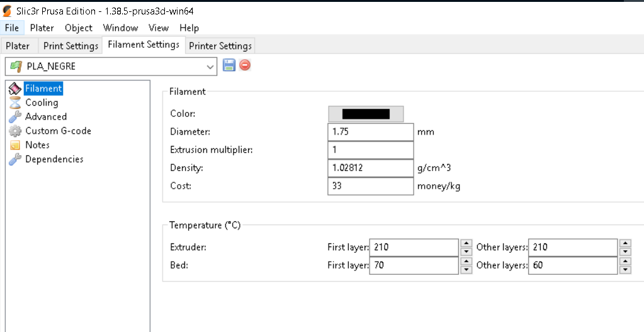The height and width of the screenshot is (332, 644).
Task: Click the Diameter field showing 1.75
Action: click(370, 132)
